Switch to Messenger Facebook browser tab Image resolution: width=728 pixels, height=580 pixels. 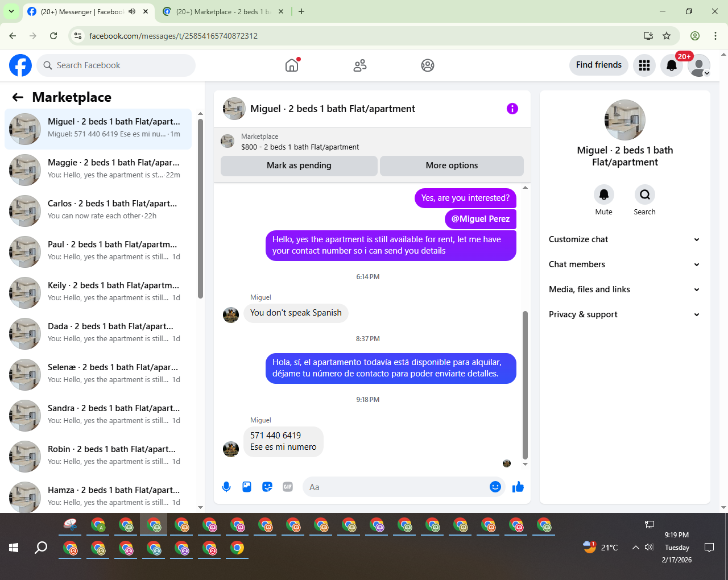pyautogui.click(x=82, y=11)
